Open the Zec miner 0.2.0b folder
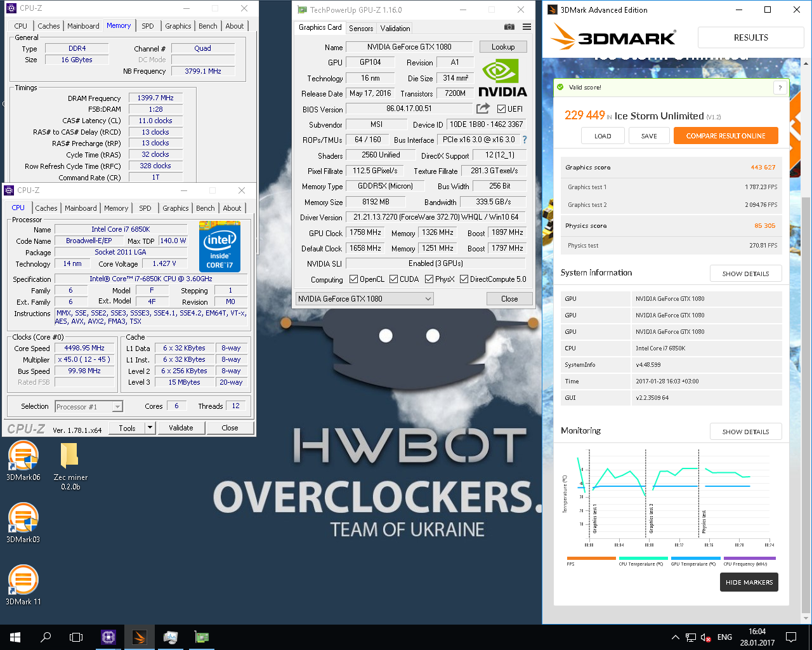 70,466
